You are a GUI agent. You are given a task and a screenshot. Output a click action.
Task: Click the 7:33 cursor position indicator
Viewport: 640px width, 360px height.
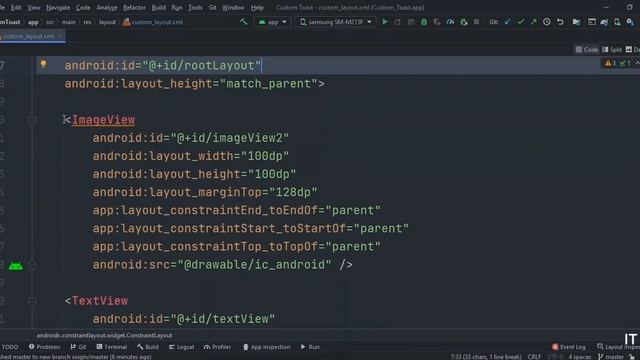point(486,357)
